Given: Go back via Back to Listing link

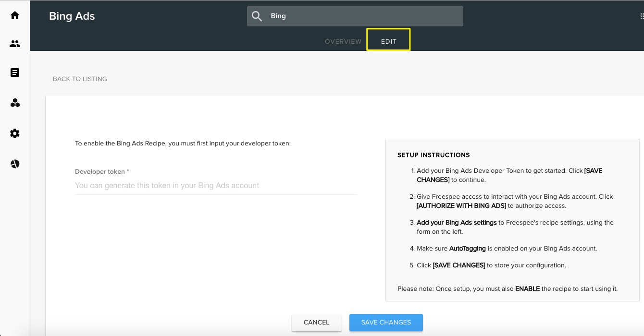Looking at the screenshot, I should click(x=80, y=79).
